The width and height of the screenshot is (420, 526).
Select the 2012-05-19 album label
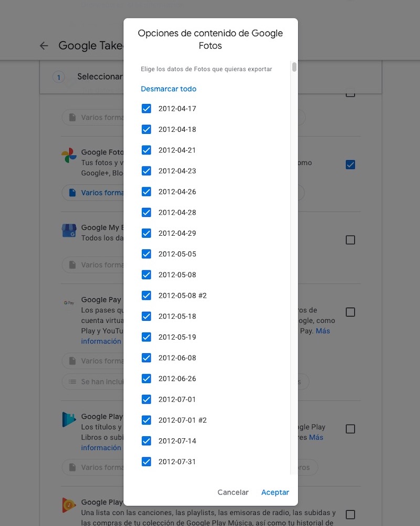point(177,337)
